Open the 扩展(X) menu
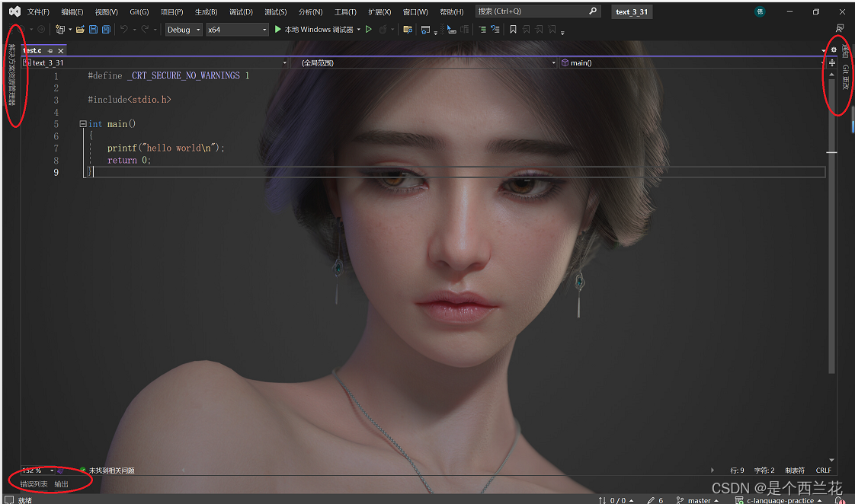 tap(379, 11)
